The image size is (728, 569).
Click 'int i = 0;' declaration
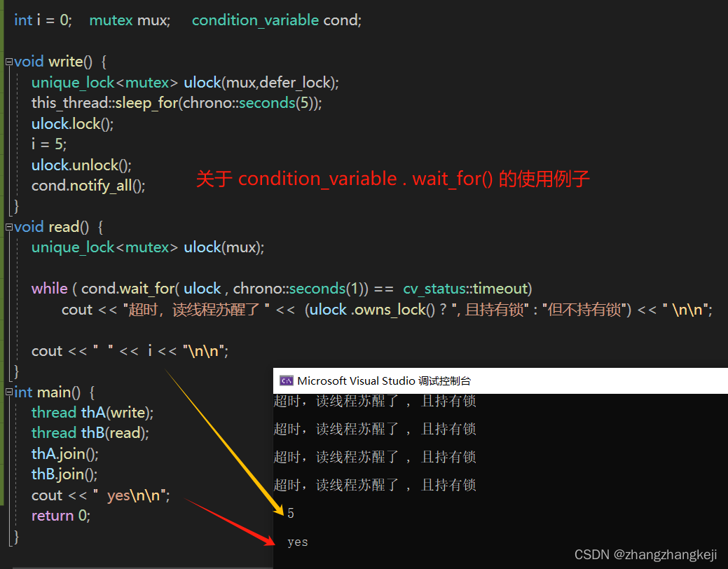pos(43,20)
